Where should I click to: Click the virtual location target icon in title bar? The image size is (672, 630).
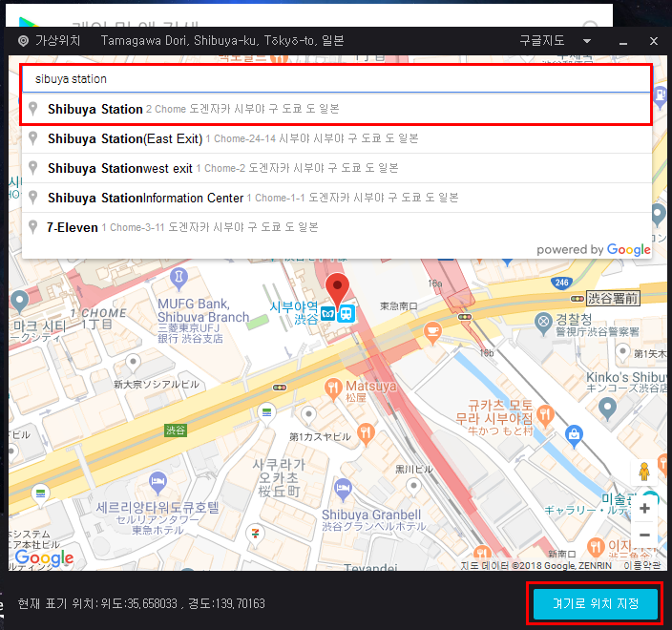click(23, 41)
